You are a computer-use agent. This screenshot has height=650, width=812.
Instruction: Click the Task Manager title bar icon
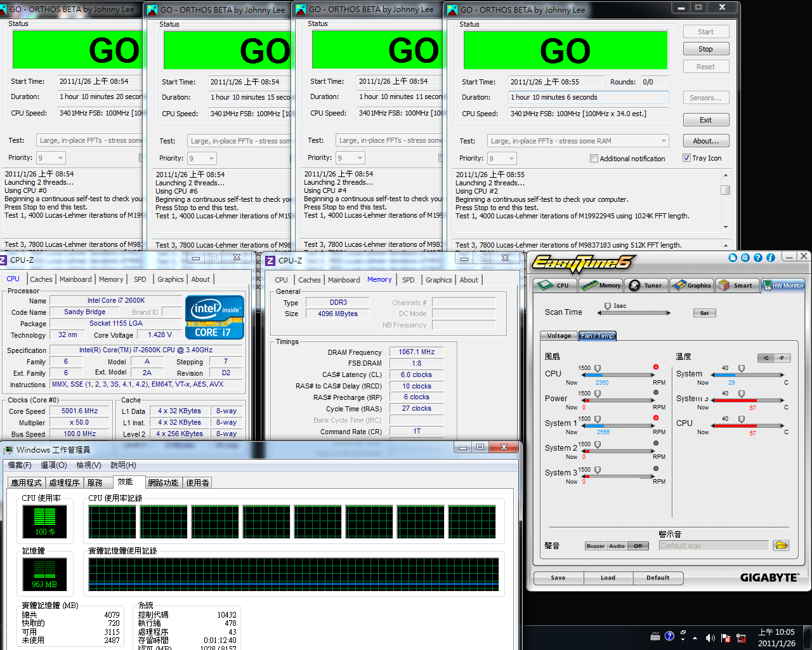[x=9, y=450]
